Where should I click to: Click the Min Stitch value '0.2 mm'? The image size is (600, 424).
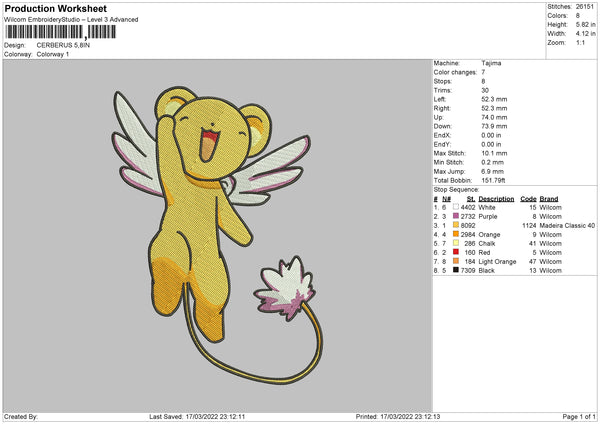(x=492, y=162)
